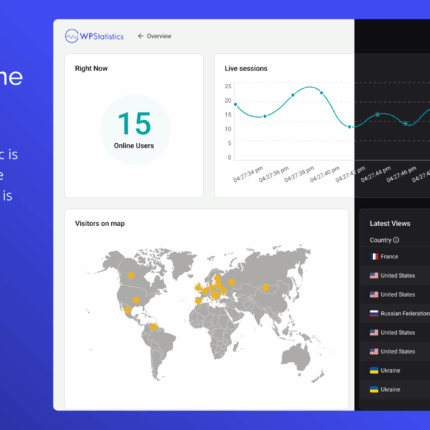
Task: Select the first Live sessions data point
Action: [x=236, y=104]
